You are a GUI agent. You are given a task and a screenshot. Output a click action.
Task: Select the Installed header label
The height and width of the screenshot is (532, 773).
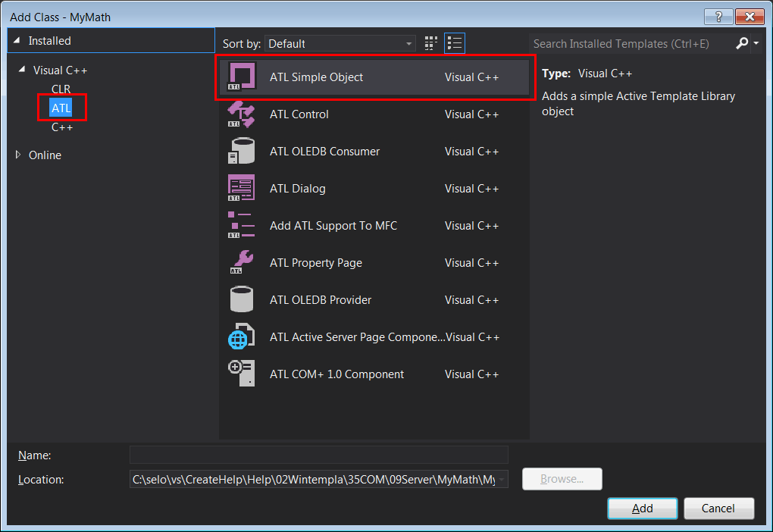pos(50,41)
